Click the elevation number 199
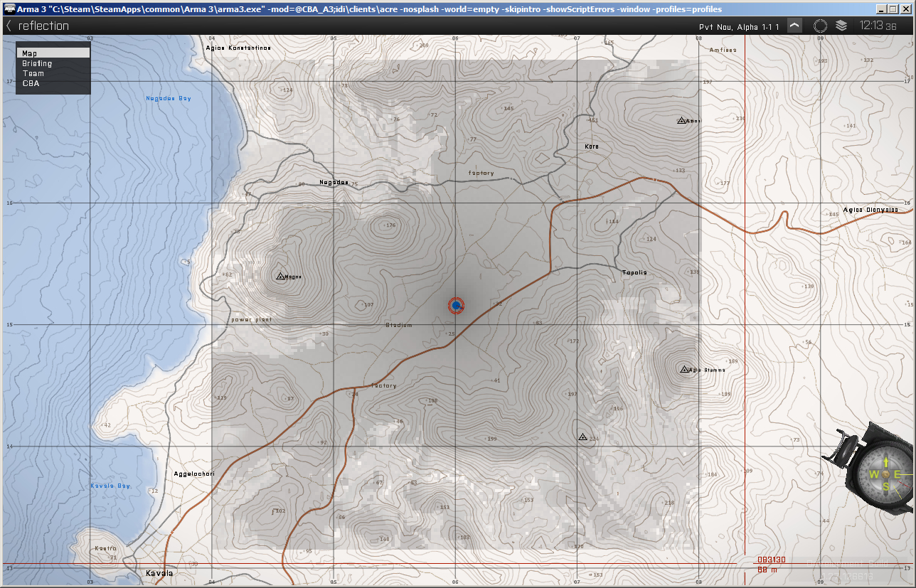This screenshot has height=588, width=916. (x=491, y=439)
